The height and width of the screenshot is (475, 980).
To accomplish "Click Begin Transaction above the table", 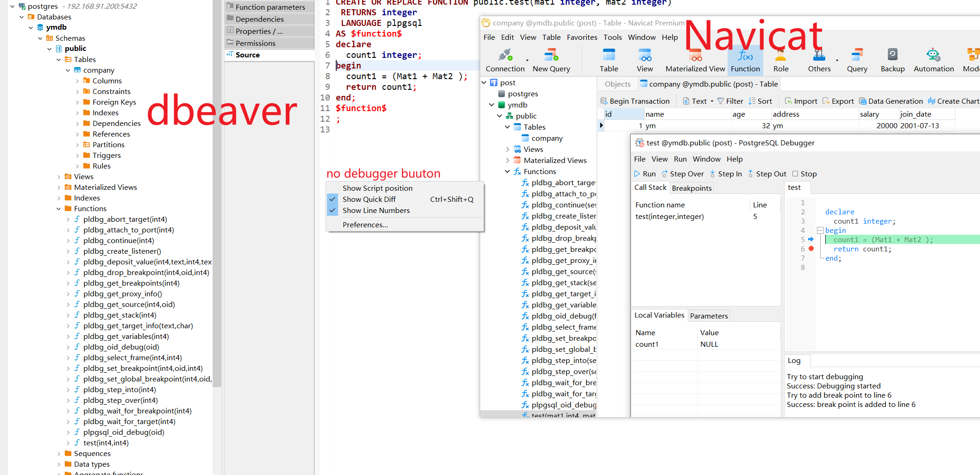I will [639, 101].
